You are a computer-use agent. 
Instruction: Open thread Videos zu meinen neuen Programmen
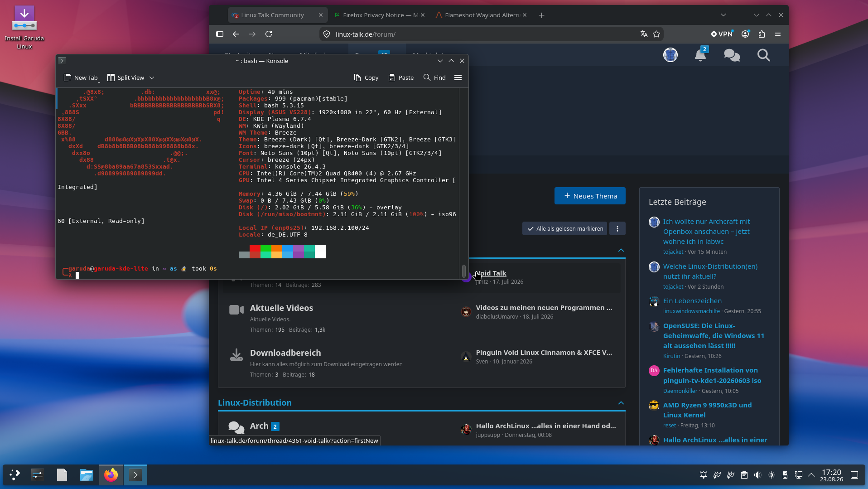[x=544, y=308]
